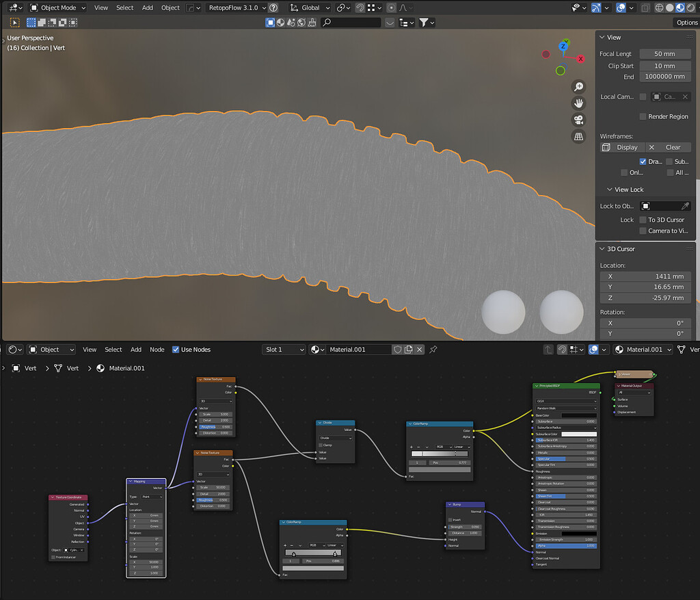
Task: Open the Object Mode dropdown
Action: (x=57, y=8)
